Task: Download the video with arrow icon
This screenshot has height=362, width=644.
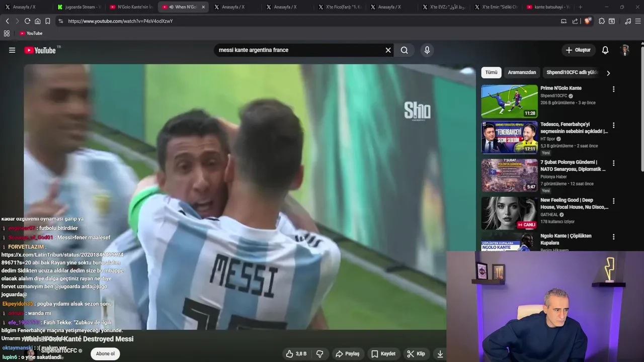Action: coord(440,354)
